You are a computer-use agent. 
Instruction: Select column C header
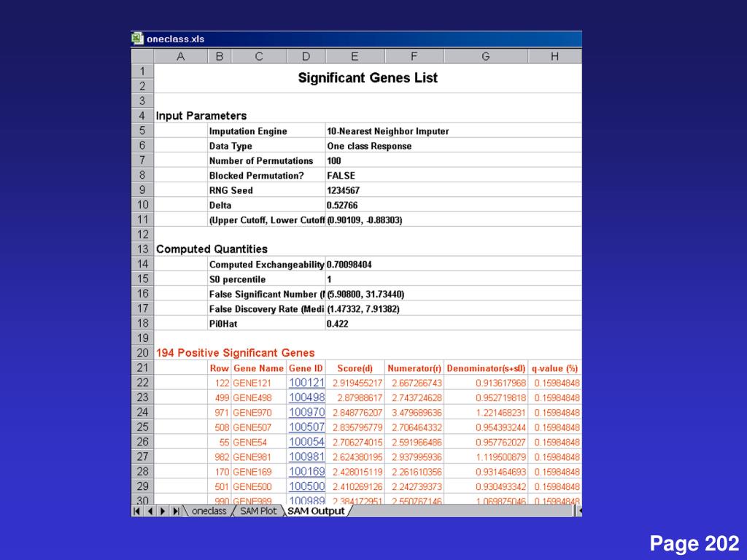pyautogui.click(x=259, y=56)
